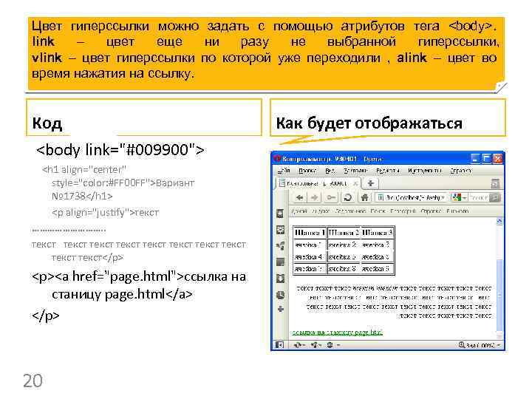Screen dimensions: 532x399
Task: Click the page icon in address bar
Action: tap(381, 197)
